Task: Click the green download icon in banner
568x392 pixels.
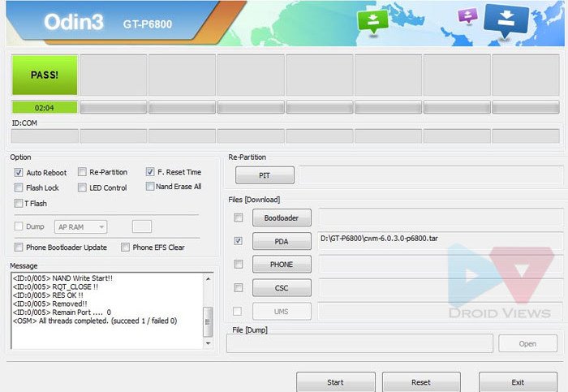Action: 372,21
